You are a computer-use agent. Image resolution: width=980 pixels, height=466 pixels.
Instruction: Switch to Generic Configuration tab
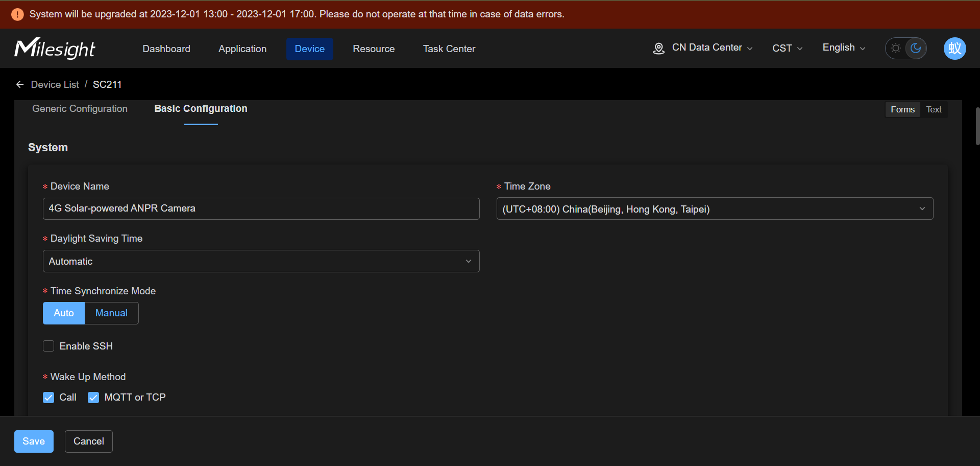coord(80,108)
